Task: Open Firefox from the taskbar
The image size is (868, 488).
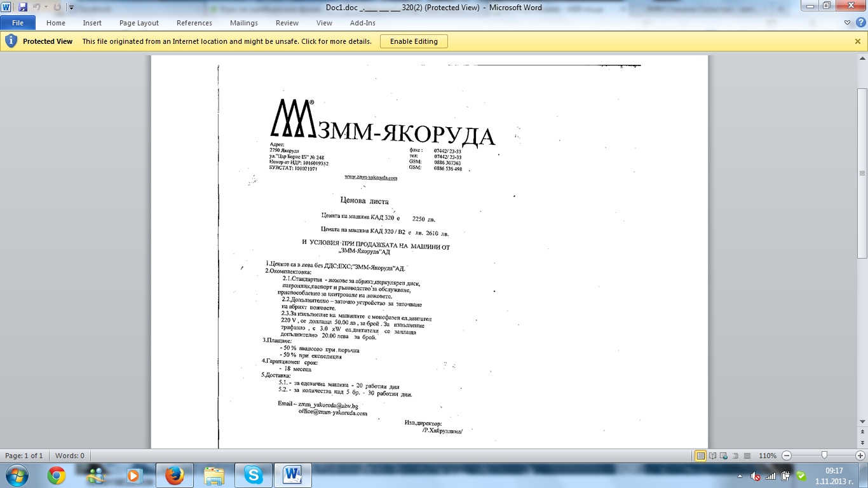Action: [x=174, y=475]
